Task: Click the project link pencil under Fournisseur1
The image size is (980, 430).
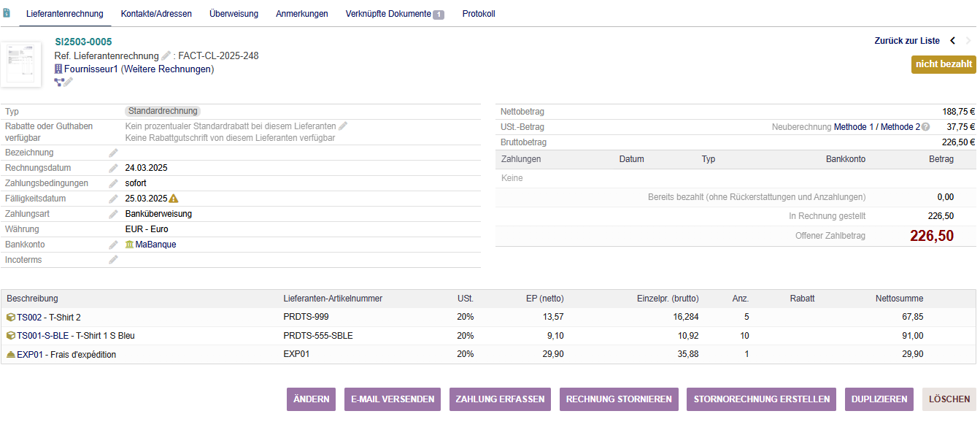Action: [69, 82]
